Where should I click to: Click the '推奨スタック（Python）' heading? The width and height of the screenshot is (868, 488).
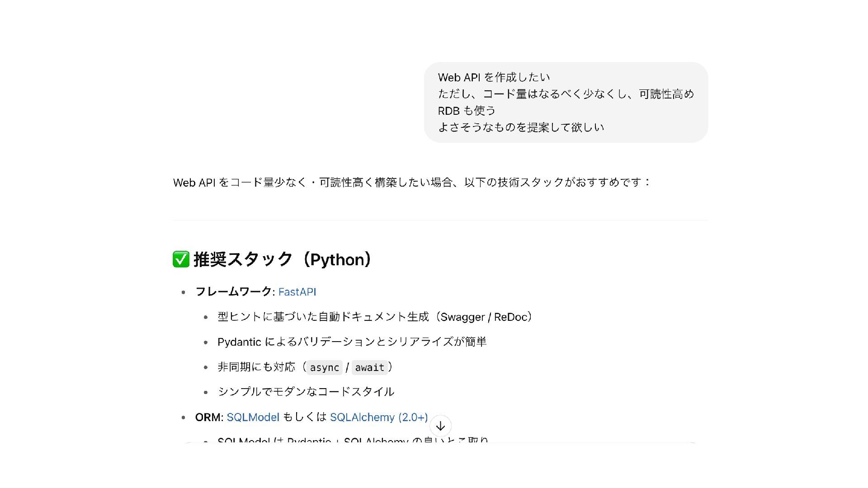pyautogui.click(x=283, y=259)
